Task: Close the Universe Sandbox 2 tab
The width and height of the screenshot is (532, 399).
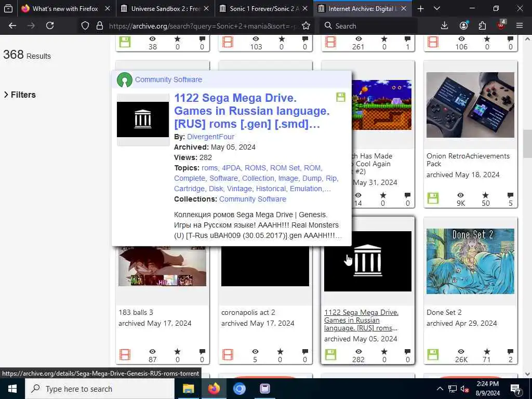Action: click(x=206, y=8)
